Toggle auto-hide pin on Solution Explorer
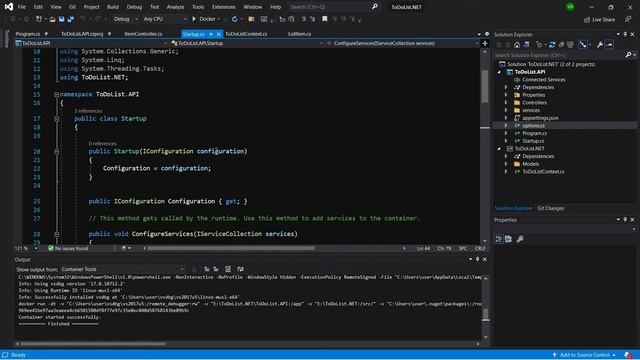This screenshot has width=640, height=360. [x=625, y=34]
